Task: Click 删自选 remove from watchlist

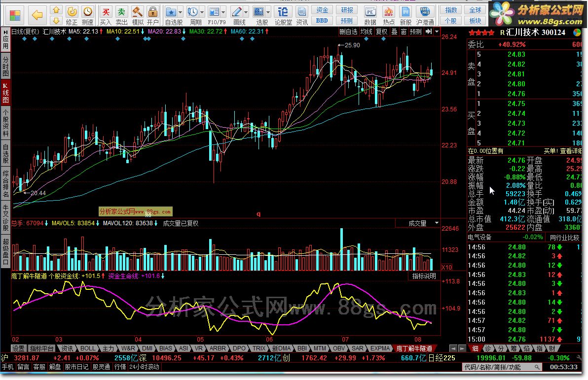Action: 348,32
